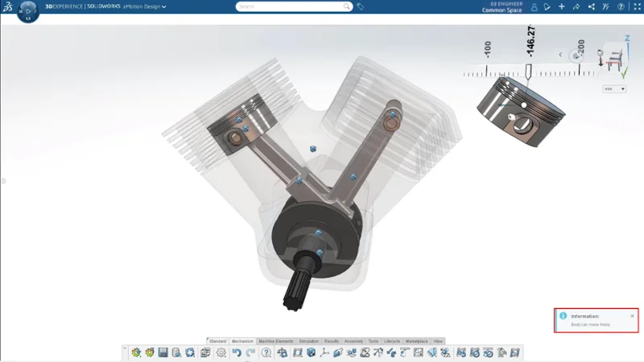The height and width of the screenshot is (362, 644).
Task: Toggle fullscreen mode icon
Action: coord(636,7)
